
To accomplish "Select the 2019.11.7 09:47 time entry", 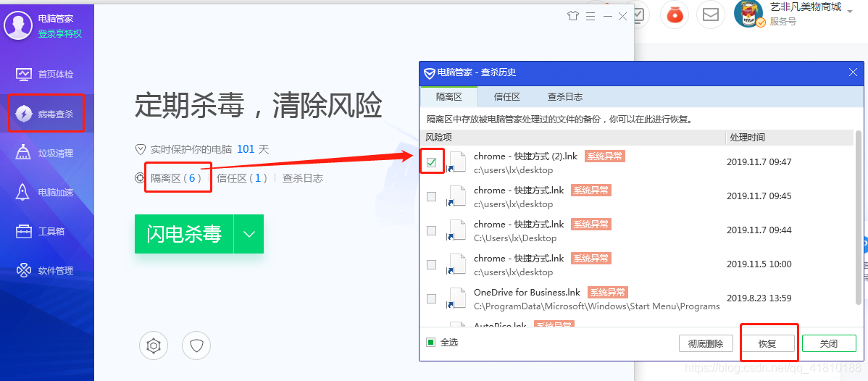I will [x=759, y=162].
